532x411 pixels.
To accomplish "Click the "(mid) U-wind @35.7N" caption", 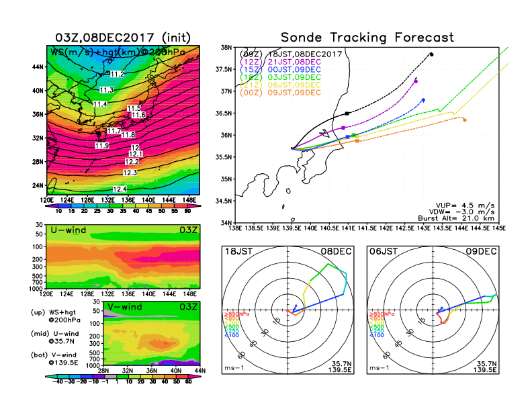I will [x=54, y=337].
